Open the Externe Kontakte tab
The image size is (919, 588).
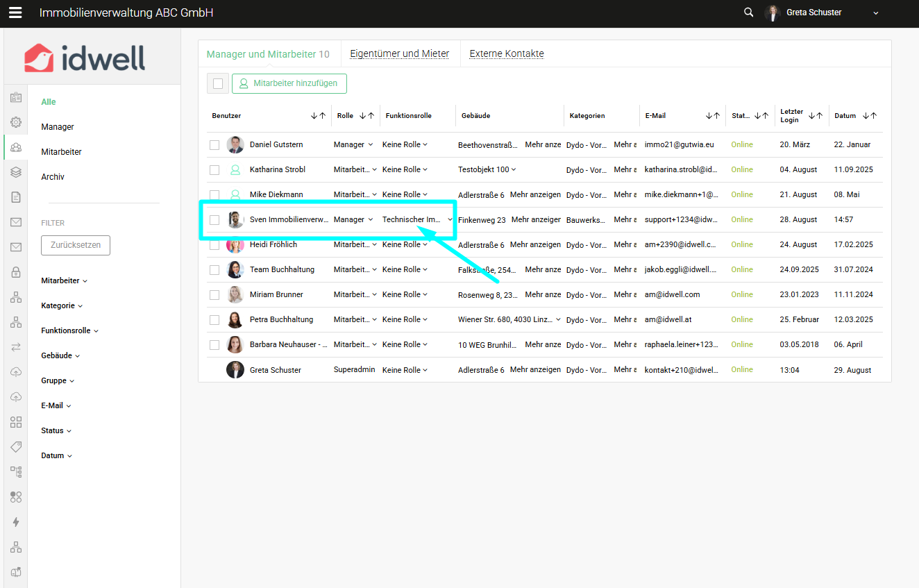point(507,53)
